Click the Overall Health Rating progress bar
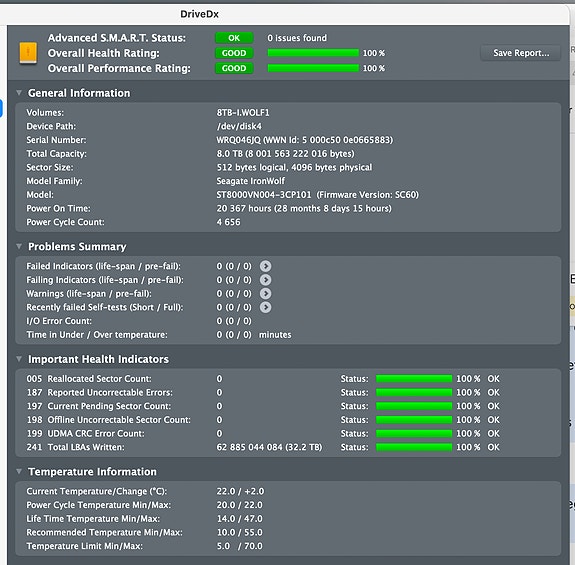575x565 pixels. [313, 53]
